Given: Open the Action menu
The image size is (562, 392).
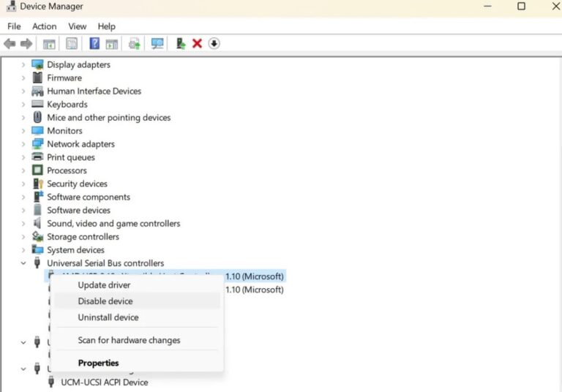Looking at the screenshot, I should (44, 26).
